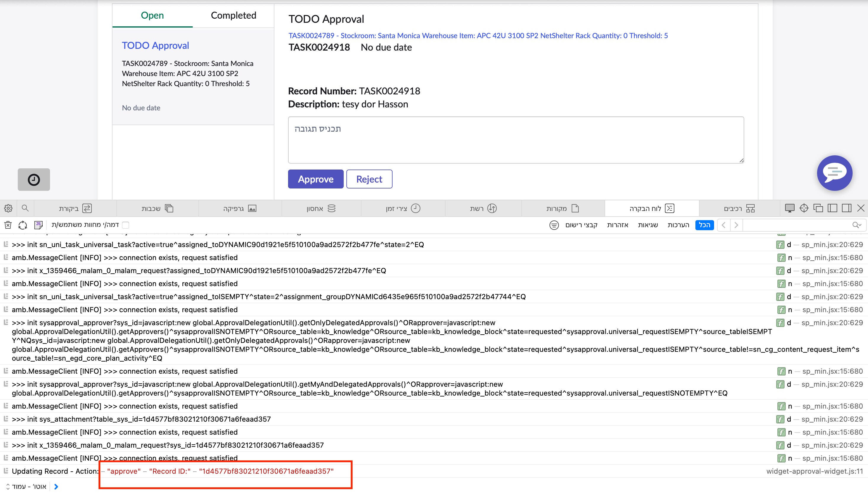Focus the console filter search field

pos(797,225)
